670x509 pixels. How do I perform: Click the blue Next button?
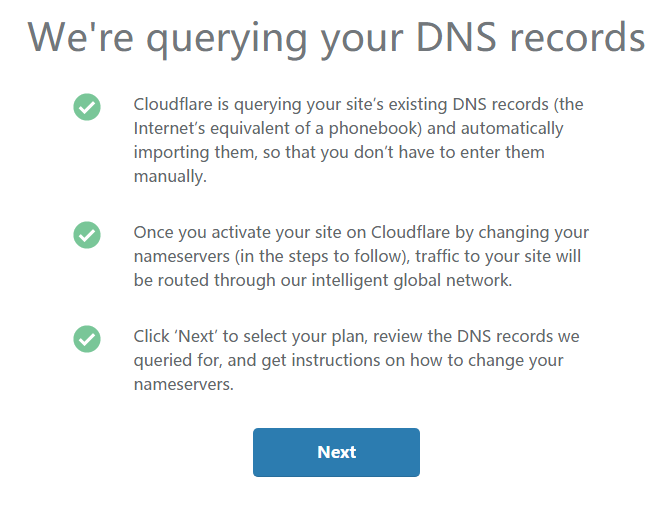[336, 452]
